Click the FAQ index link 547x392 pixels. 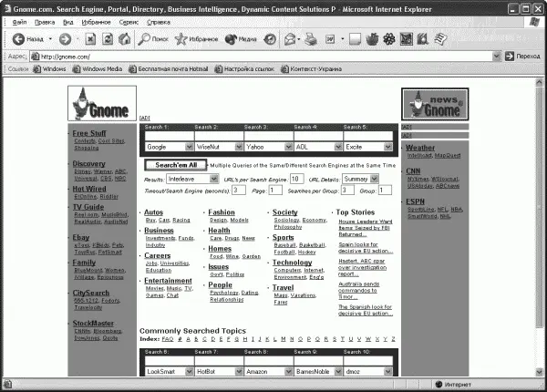pos(168,338)
